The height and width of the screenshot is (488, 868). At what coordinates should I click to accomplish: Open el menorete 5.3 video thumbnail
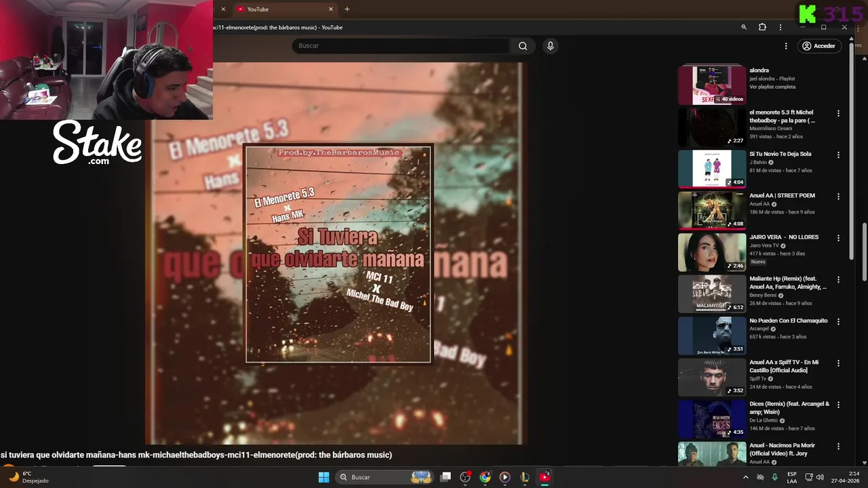(711, 127)
